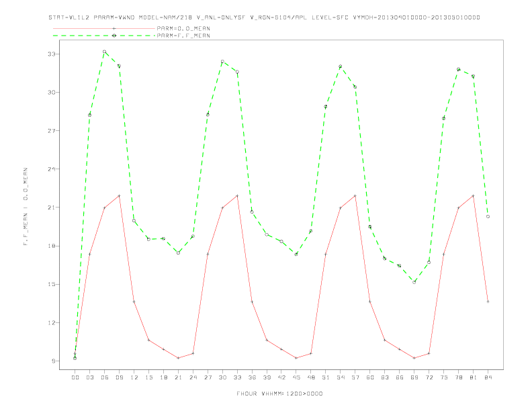
Task: Click the red O_MEAN marker at hour 84
Action: pyautogui.click(x=488, y=302)
